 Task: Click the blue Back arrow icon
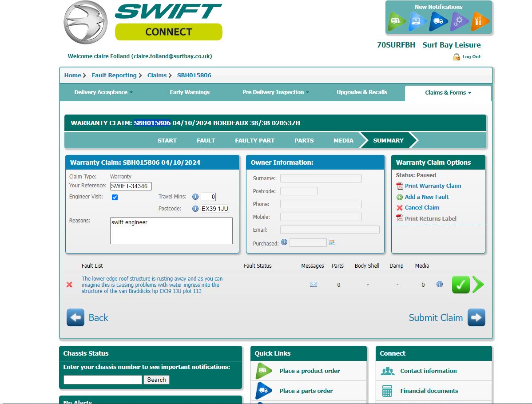click(x=75, y=317)
